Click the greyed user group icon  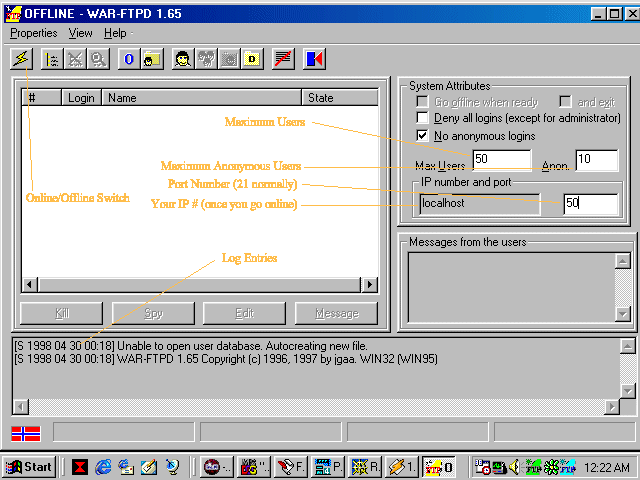coord(206,59)
